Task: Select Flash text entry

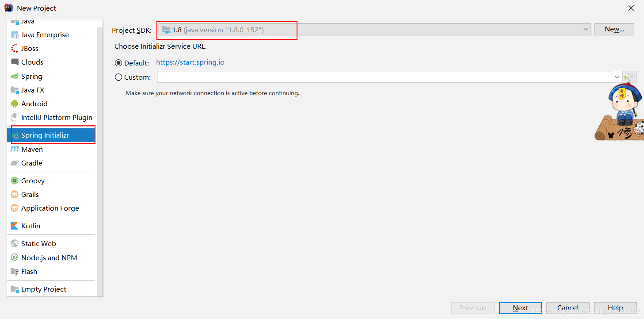Action: tap(29, 272)
